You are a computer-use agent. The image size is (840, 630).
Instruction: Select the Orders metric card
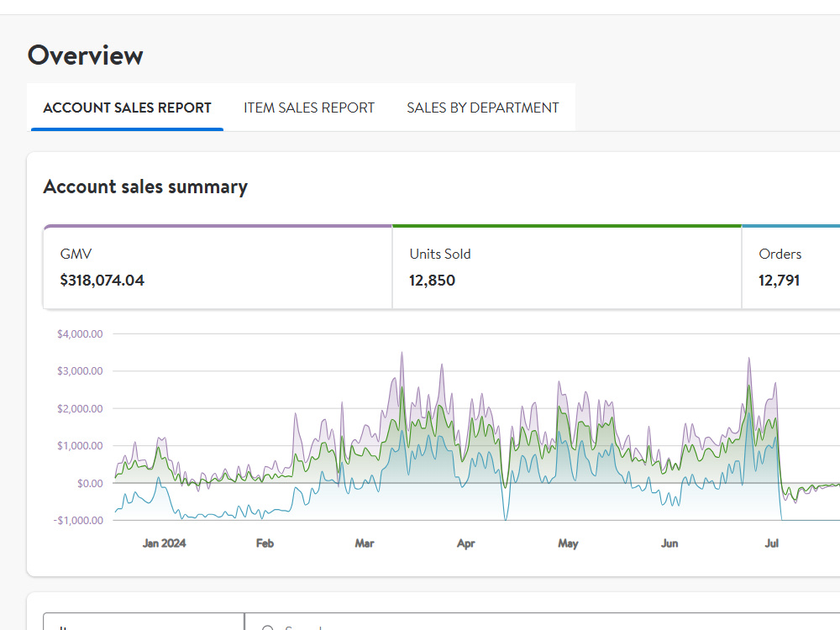pos(790,267)
